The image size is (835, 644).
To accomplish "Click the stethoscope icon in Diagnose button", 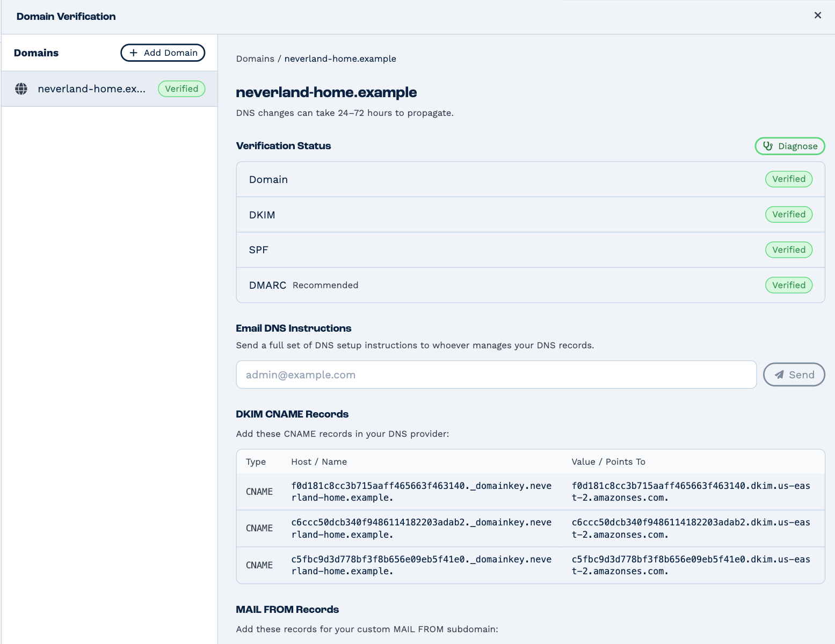I will click(768, 146).
